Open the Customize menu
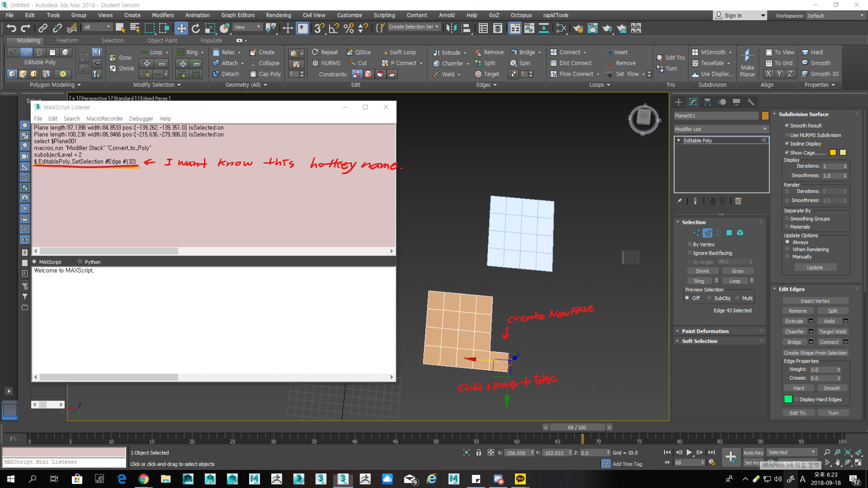Image resolution: width=868 pixels, height=488 pixels. [350, 15]
